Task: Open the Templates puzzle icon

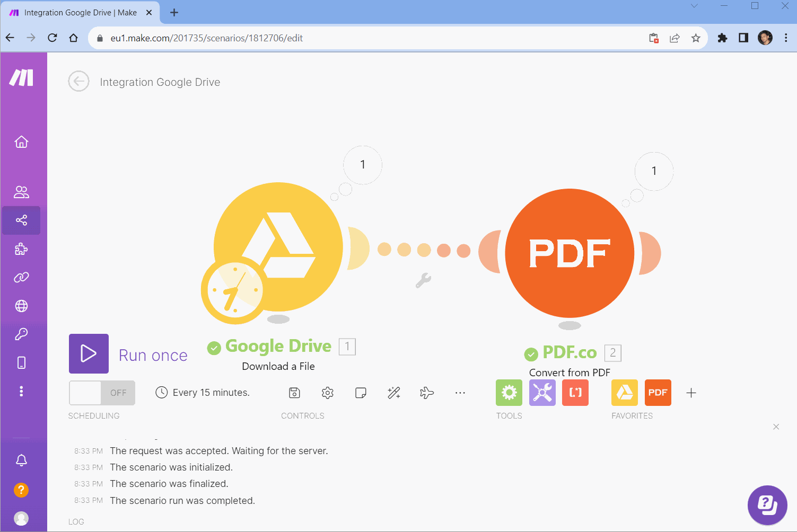Action: pyautogui.click(x=21, y=249)
